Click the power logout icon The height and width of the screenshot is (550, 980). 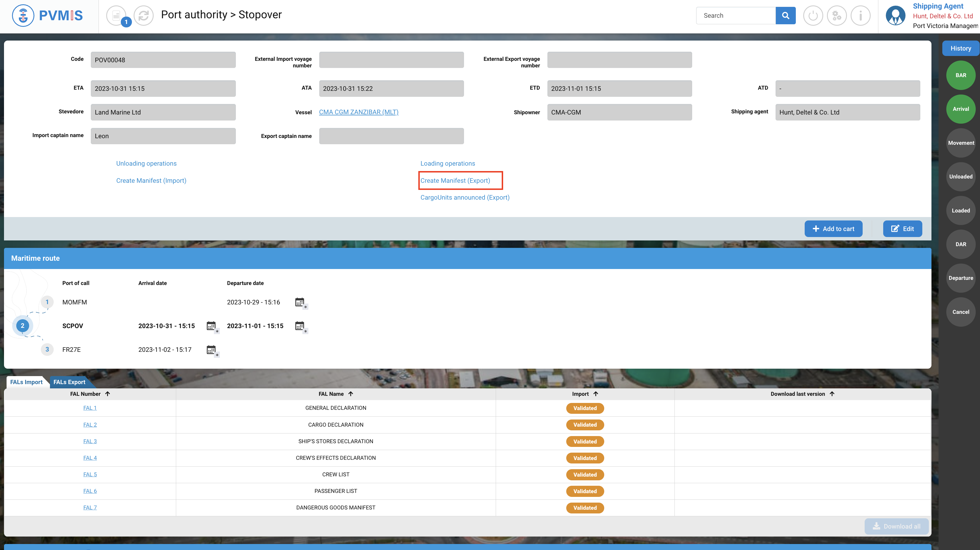(813, 16)
